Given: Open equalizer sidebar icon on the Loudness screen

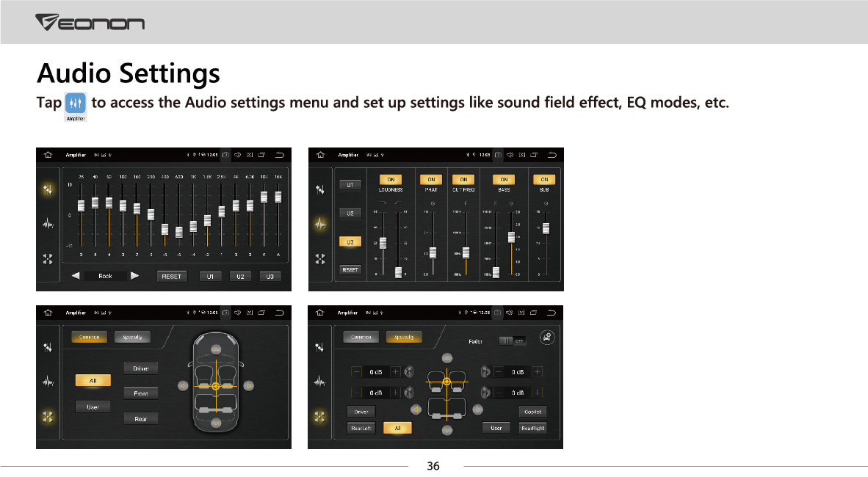Looking at the screenshot, I should (320, 190).
